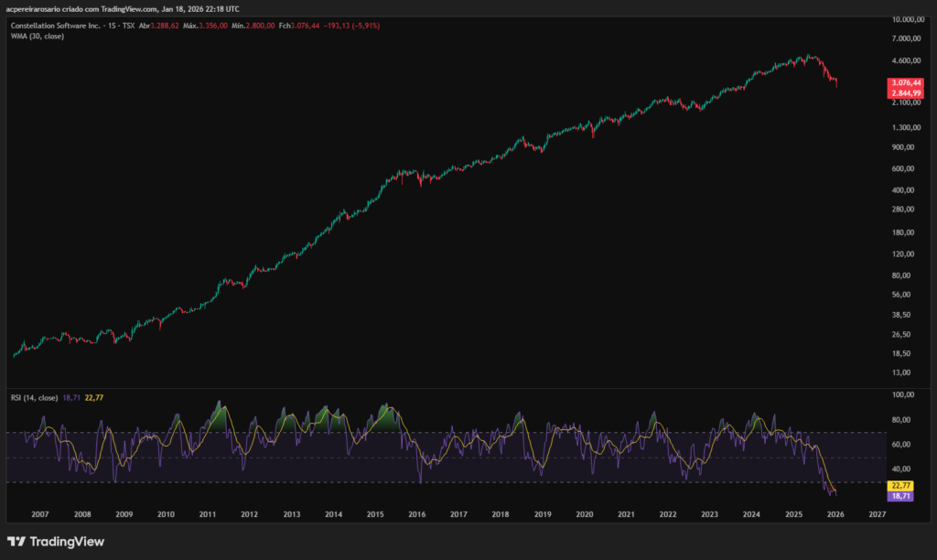Click the yellow 22,77 RSI axis tag
Viewport: 937px width, 560px height.
coord(900,485)
